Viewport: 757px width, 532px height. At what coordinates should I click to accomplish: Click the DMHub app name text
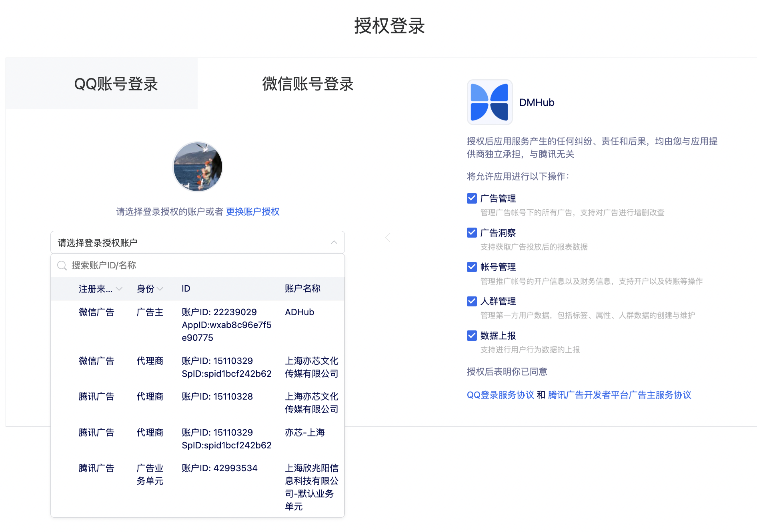(x=537, y=102)
